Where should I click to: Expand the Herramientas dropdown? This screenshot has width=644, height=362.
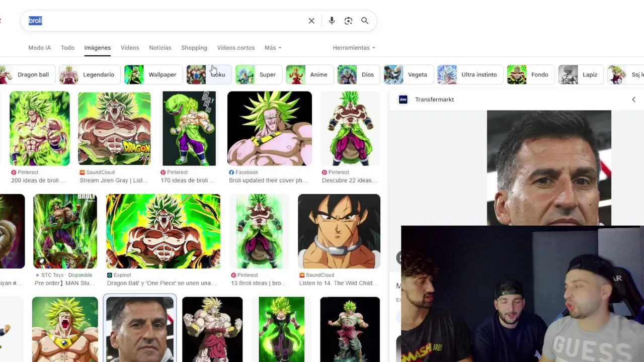pyautogui.click(x=354, y=48)
